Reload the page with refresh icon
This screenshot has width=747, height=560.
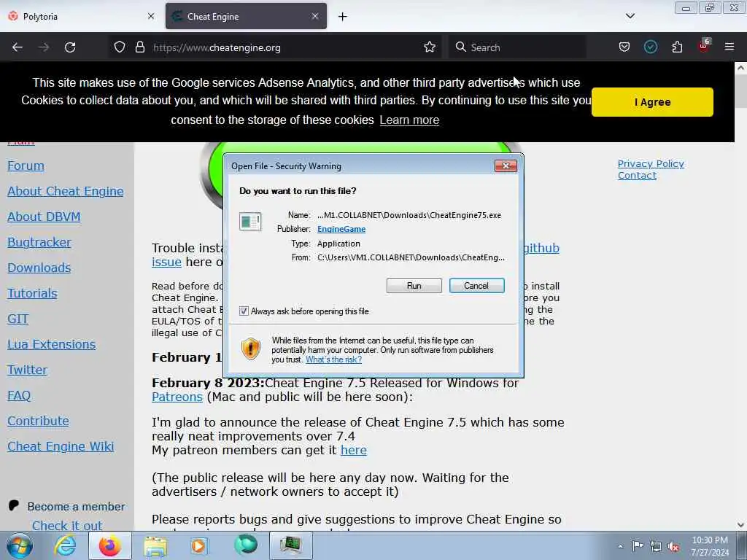[x=70, y=47]
